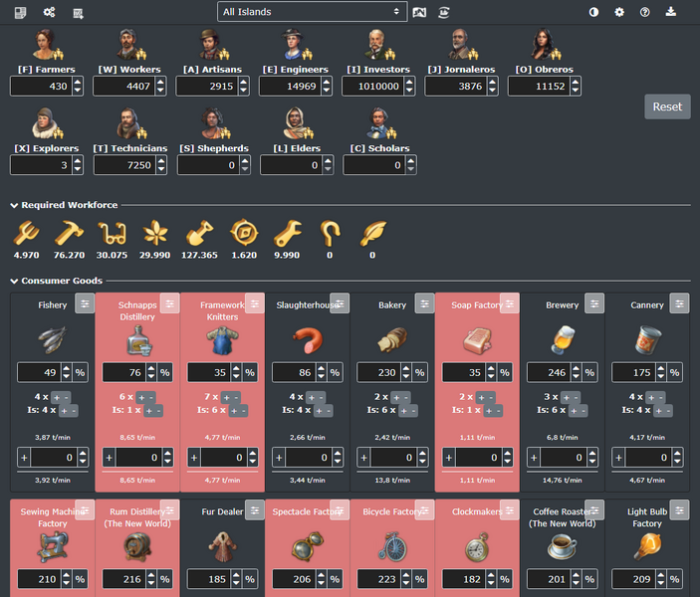Open Brewery configuration sliders icon
This screenshot has height=597, width=700.
(594, 303)
